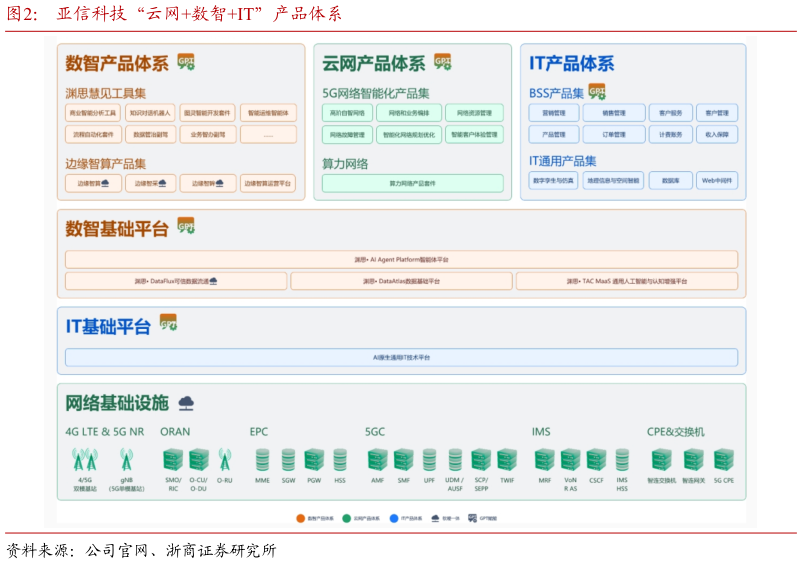Click the 5GC group label

[375, 432]
